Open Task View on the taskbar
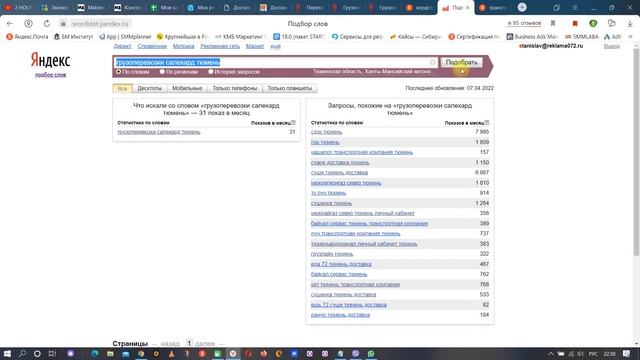Viewport: 640px width, 360px height. pos(52,353)
